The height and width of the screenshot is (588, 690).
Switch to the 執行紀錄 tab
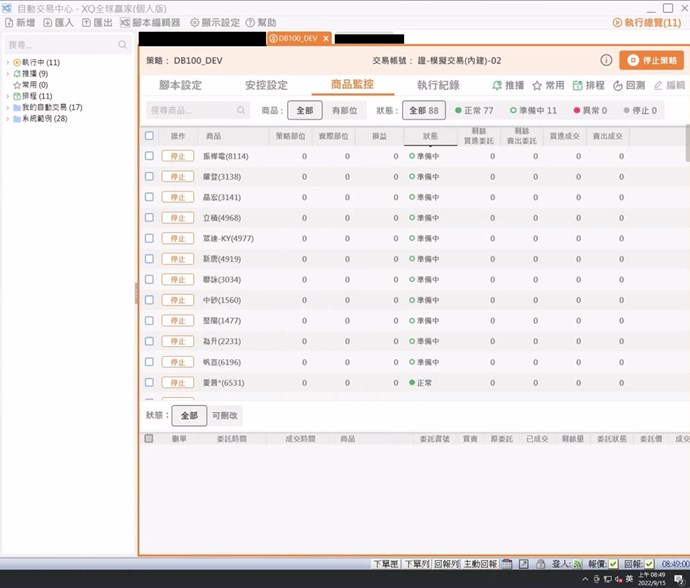(x=438, y=86)
